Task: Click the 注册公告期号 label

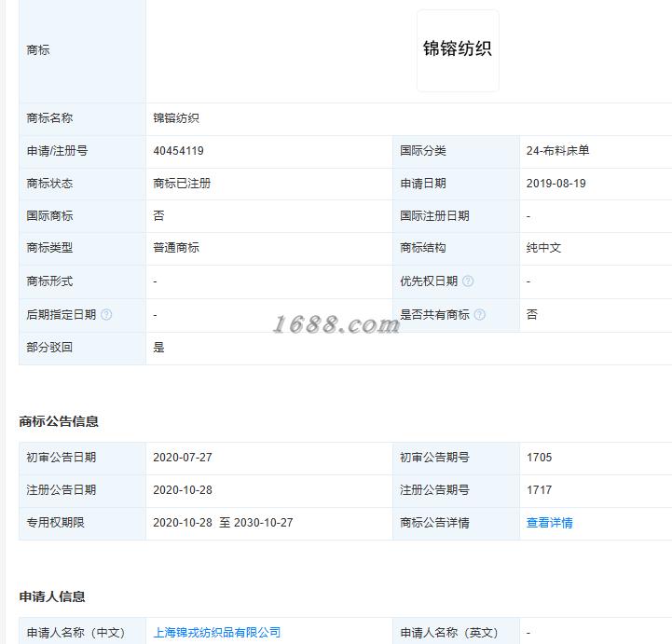Action: pyautogui.click(x=434, y=489)
